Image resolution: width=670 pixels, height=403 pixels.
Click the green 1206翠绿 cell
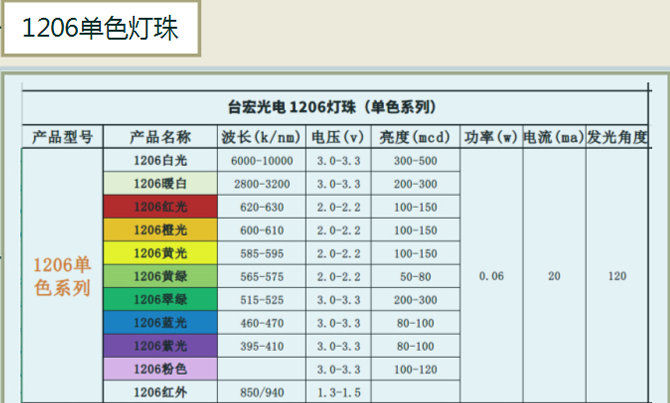tap(160, 299)
